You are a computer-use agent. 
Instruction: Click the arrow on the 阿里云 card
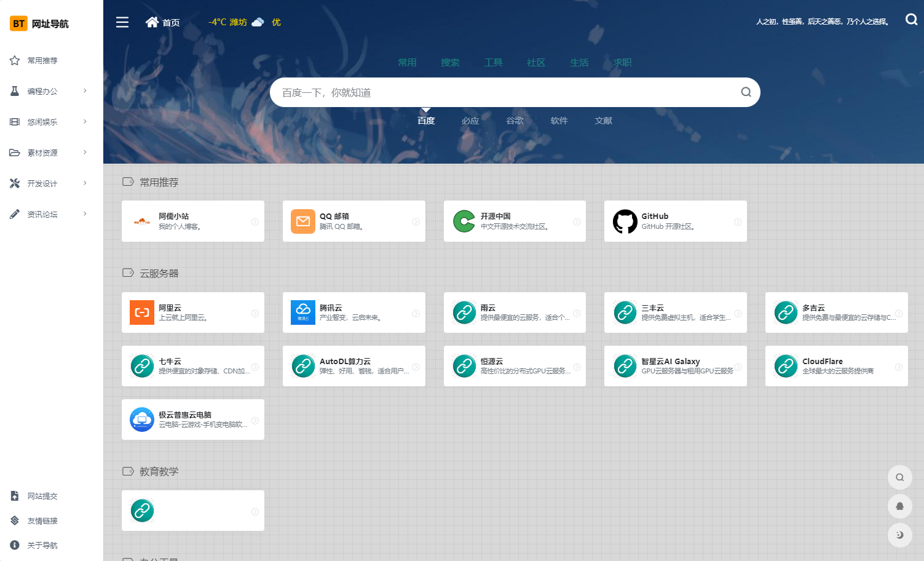coord(255,314)
